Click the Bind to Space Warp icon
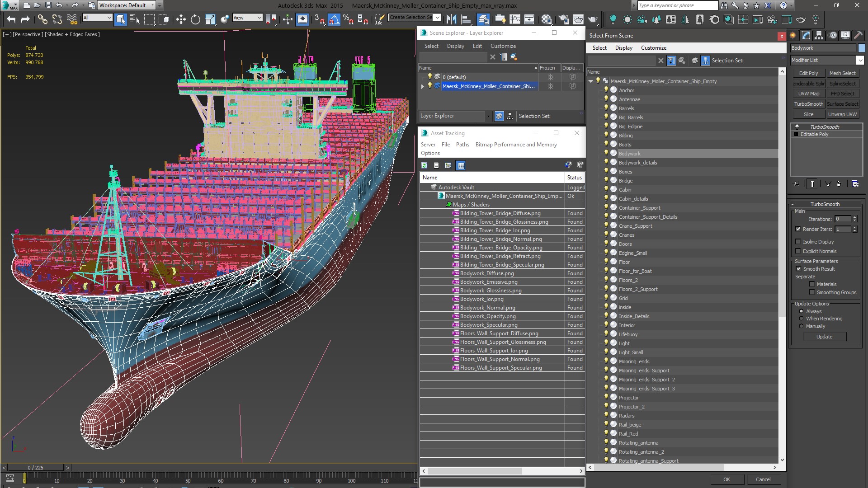Viewport: 868px width, 488px height. pyautogui.click(x=72, y=19)
